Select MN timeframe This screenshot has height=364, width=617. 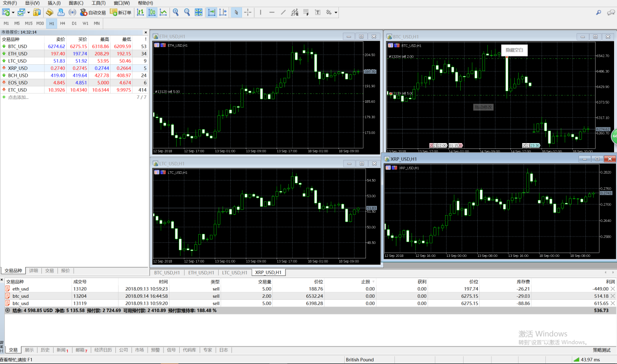click(97, 23)
